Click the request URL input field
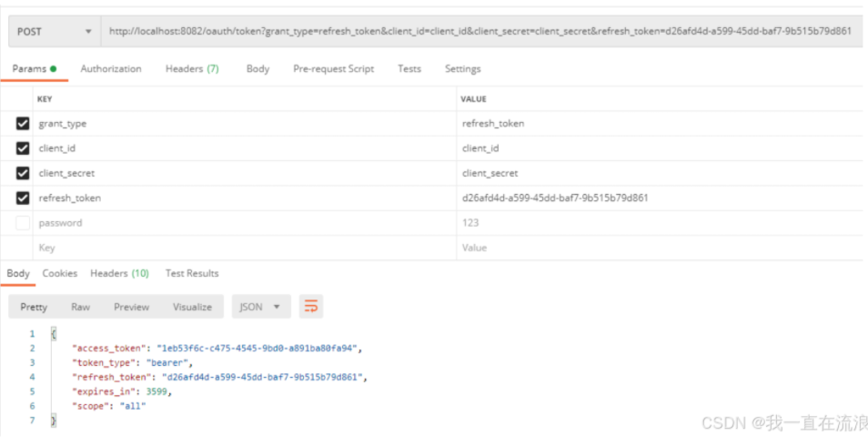 (x=481, y=32)
